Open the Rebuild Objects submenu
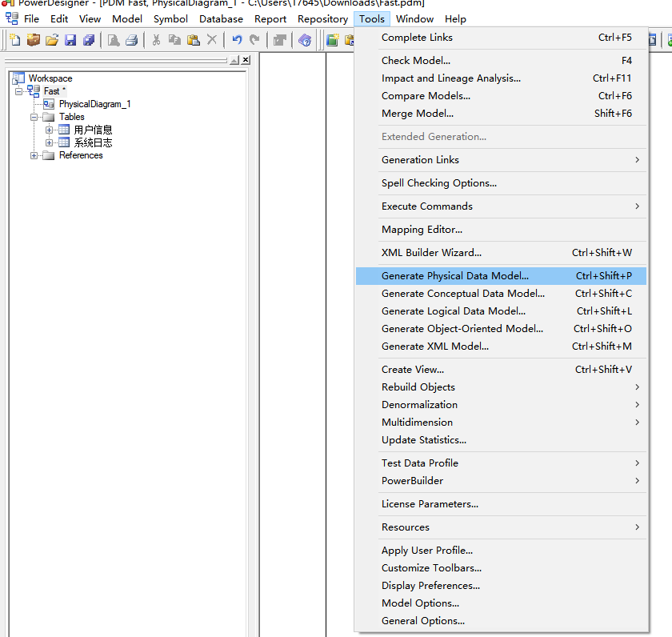 (x=501, y=387)
